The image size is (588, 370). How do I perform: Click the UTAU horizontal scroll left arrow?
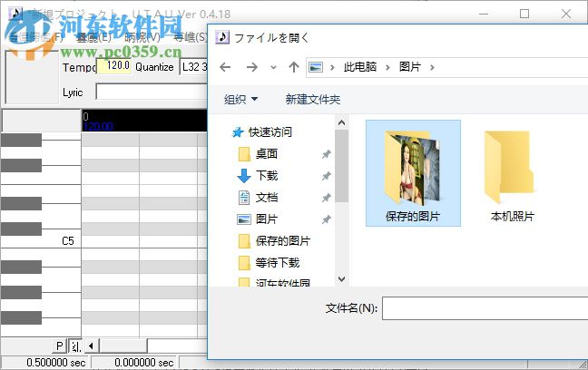[x=91, y=346]
